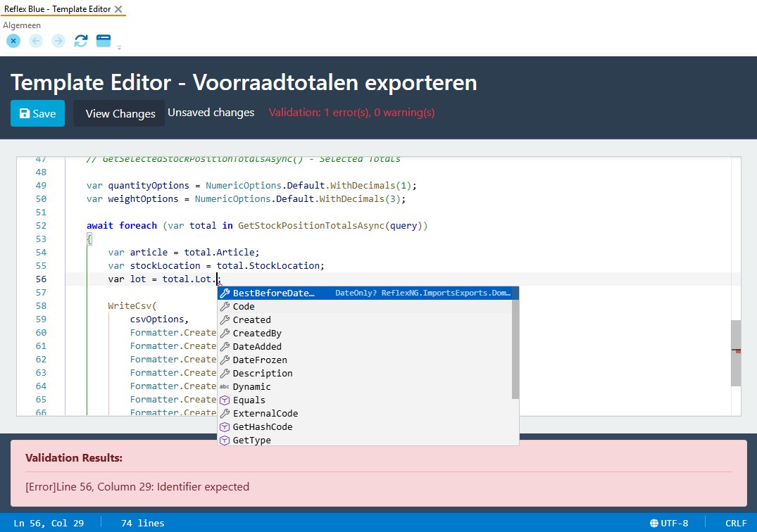The image size is (757, 532).
Task: Click line number 52 in the gutter
Action: coord(41,226)
